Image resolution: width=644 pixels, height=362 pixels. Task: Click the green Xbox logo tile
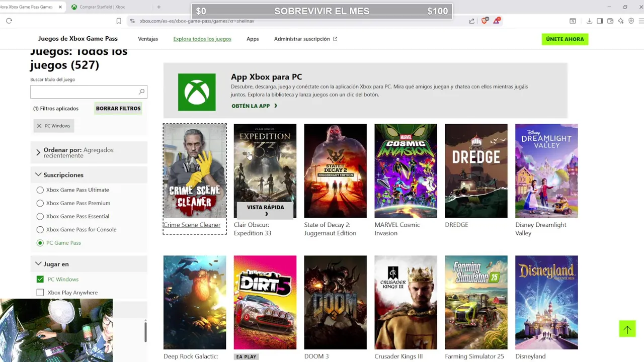click(197, 92)
